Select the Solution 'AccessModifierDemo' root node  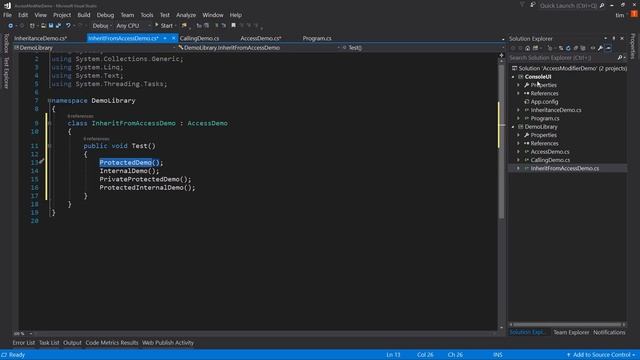pyautogui.click(x=569, y=69)
